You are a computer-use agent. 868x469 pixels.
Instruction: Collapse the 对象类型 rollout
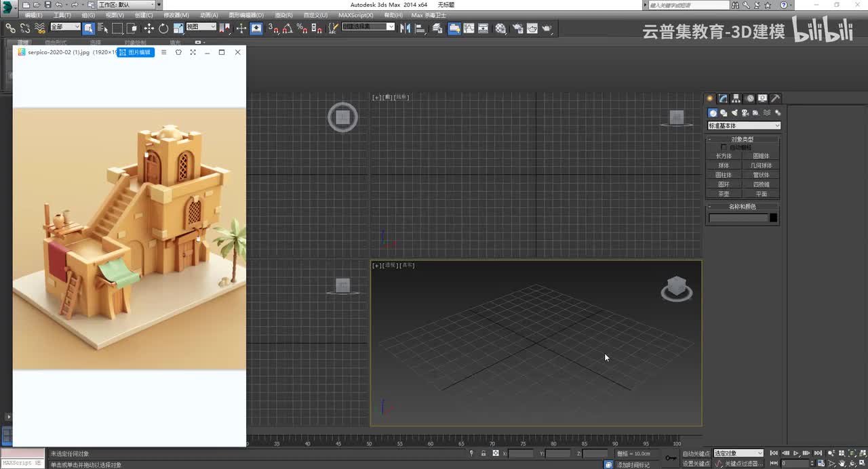point(743,139)
